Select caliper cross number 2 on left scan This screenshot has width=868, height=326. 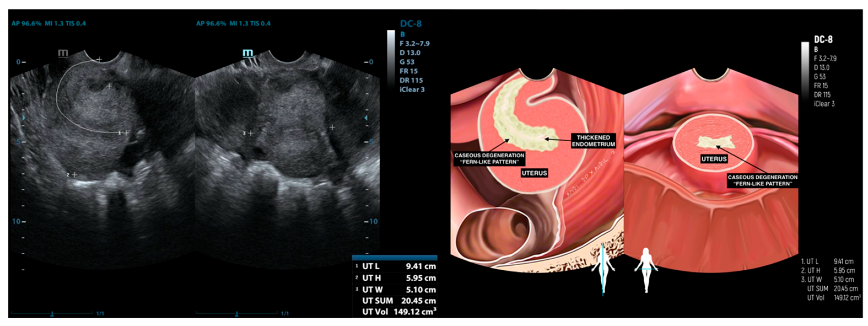click(74, 175)
